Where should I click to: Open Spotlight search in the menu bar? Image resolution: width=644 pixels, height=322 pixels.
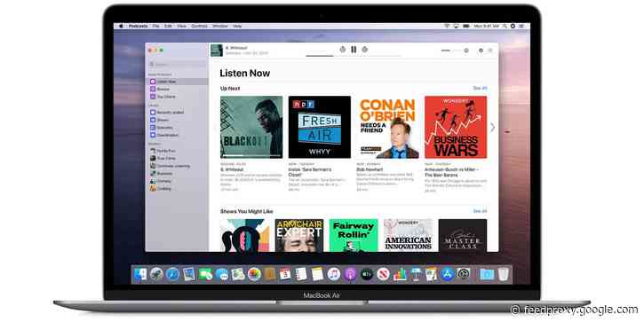(505, 26)
